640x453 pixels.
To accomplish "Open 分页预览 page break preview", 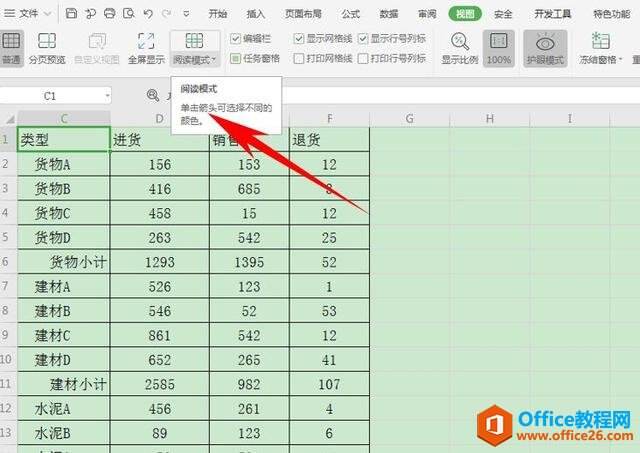I will (x=47, y=48).
